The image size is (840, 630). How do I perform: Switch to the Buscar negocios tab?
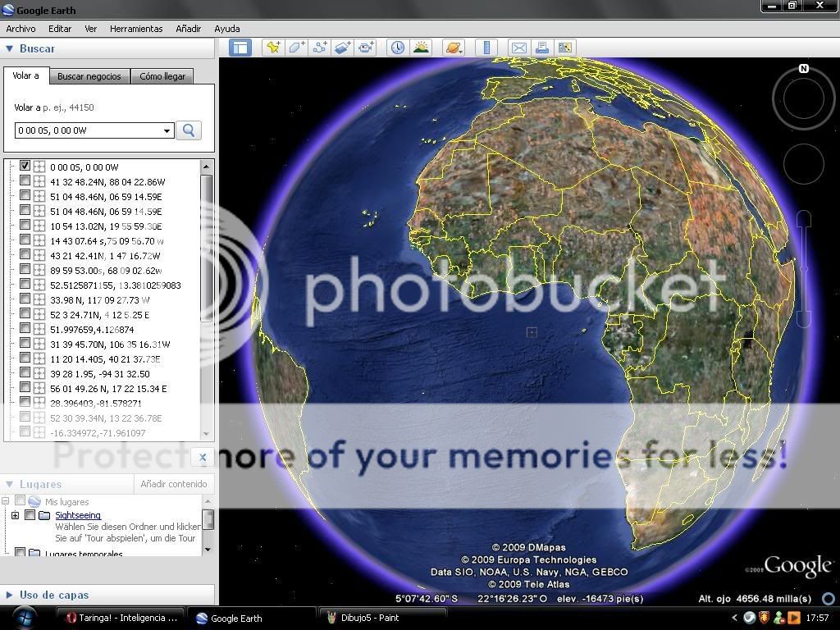click(x=89, y=76)
